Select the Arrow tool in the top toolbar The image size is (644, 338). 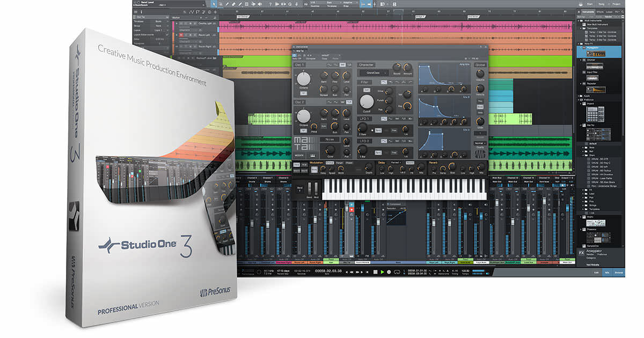click(x=214, y=4)
